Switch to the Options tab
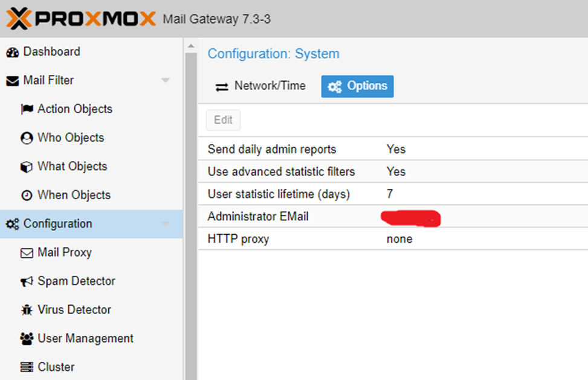 [x=357, y=87]
